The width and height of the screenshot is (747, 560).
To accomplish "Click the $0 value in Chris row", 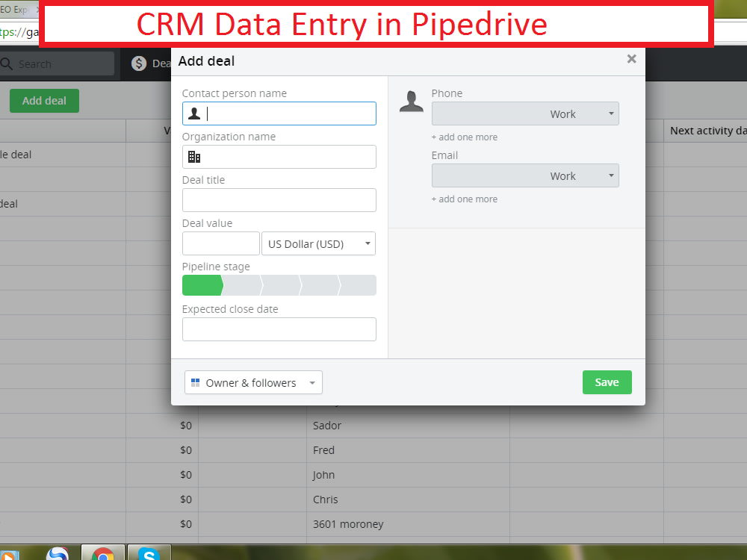I will 186,500.
